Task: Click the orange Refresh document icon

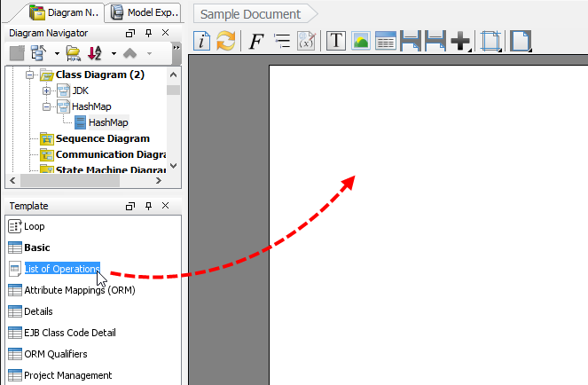Action: (x=226, y=41)
